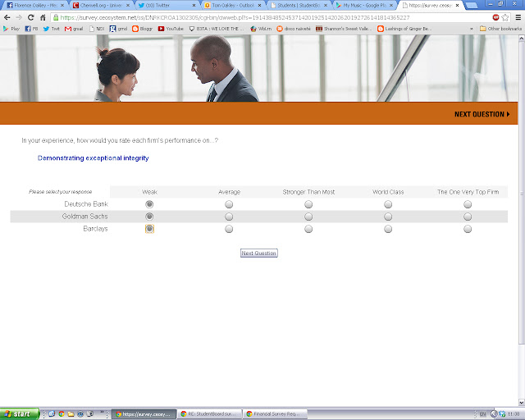Rate Deutsche Bank as World Class

coord(388,204)
